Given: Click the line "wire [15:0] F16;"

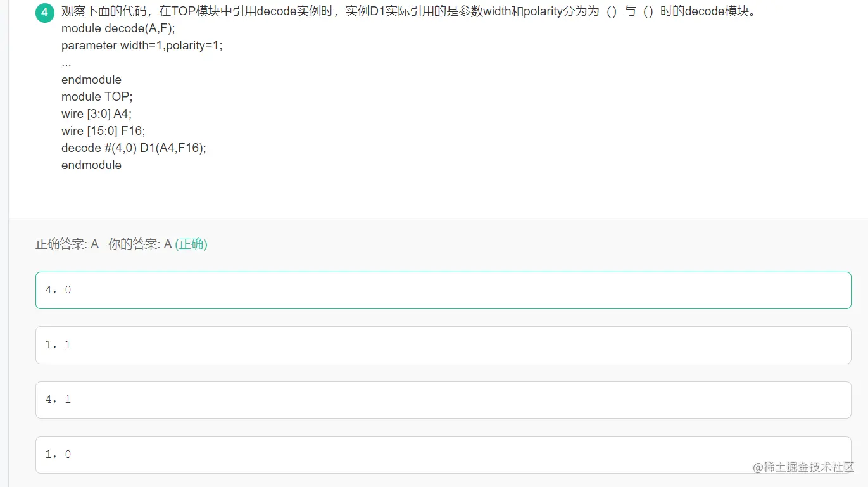Looking at the screenshot, I should pyautogui.click(x=103, y=130).
